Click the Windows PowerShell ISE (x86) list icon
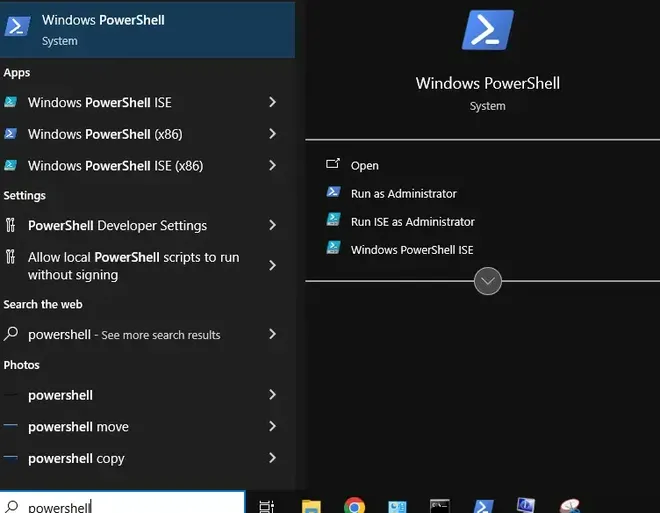Screen dimensions: 660x513 11,165
